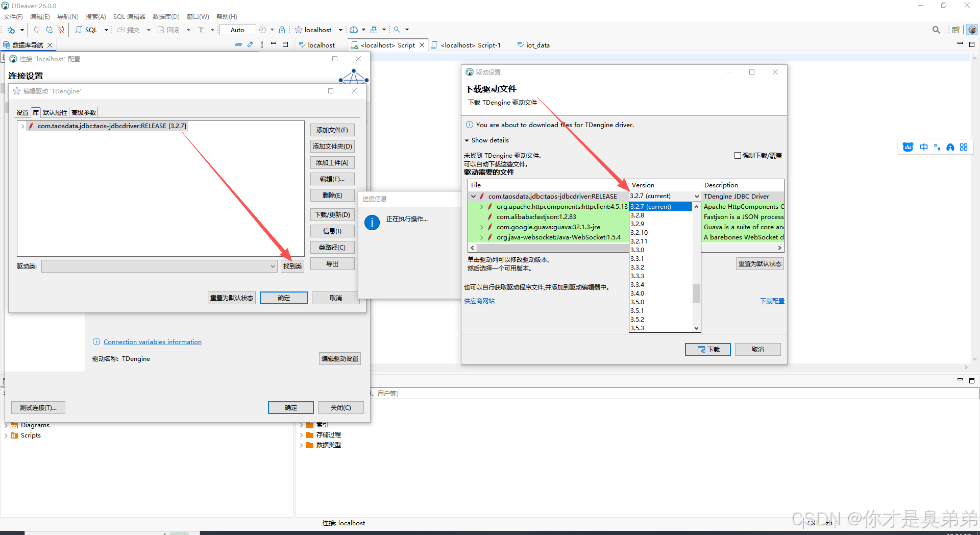Collapse com.taosdata.jdbc:taos-jdbcdriver row in download dialog
This screenshot has height=535, width=980.
tap(473, 196)
